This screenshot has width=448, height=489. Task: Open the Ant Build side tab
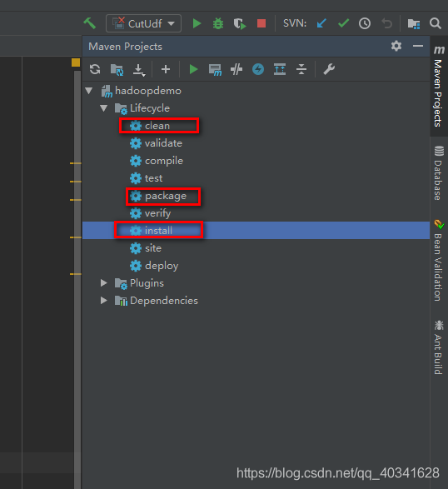[x=439, y=347]
